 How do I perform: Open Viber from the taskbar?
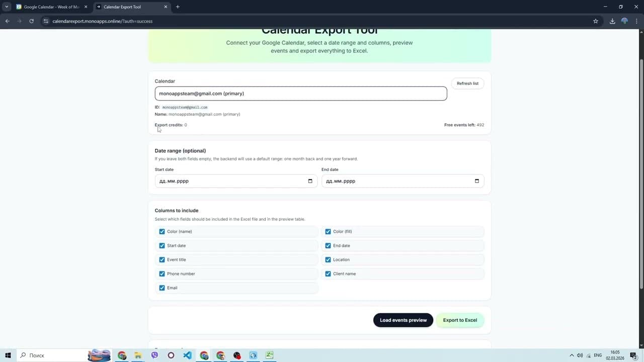(154, 355)
